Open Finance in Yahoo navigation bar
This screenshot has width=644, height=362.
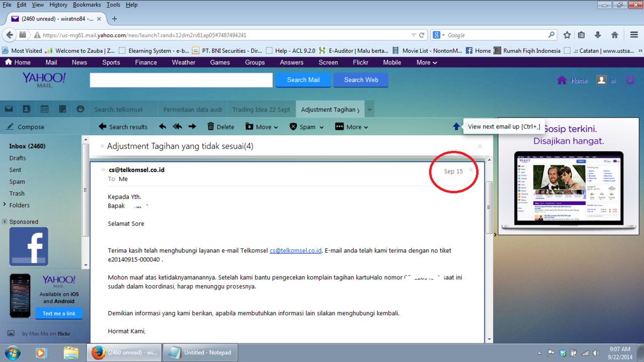[x=146, y=62]
